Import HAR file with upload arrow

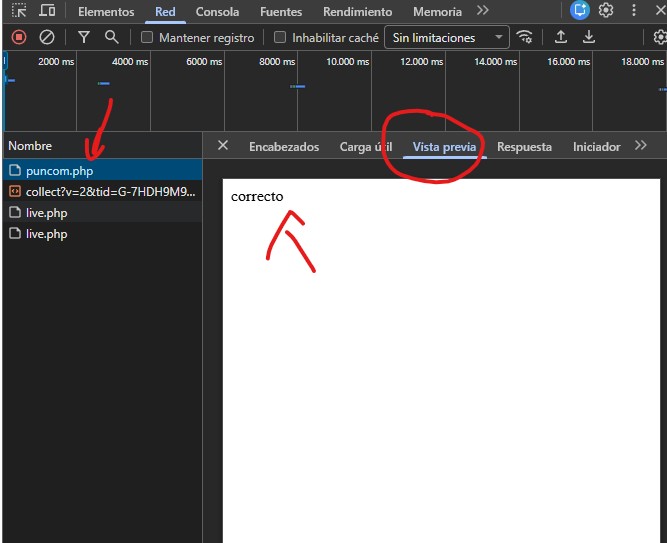(x=561, y=37)
